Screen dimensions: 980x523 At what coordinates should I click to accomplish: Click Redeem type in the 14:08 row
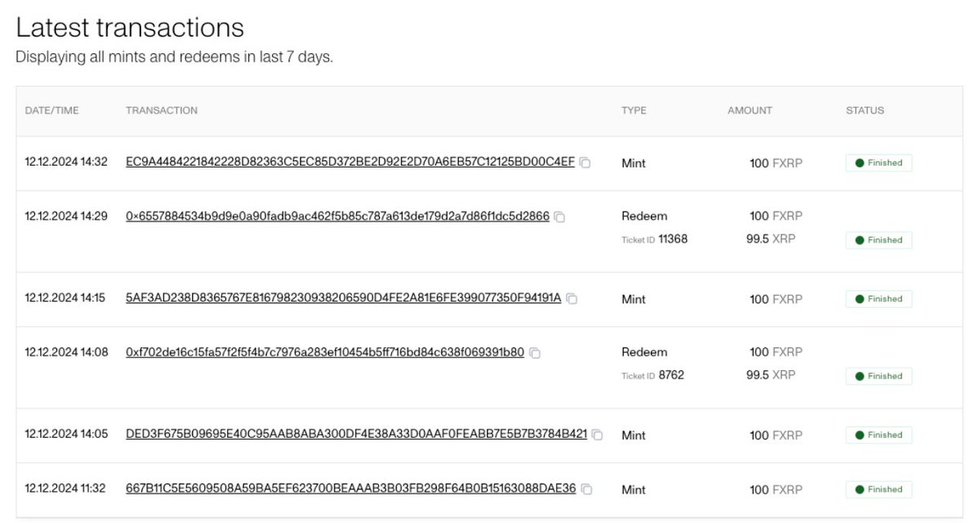(x=644, y=352)
